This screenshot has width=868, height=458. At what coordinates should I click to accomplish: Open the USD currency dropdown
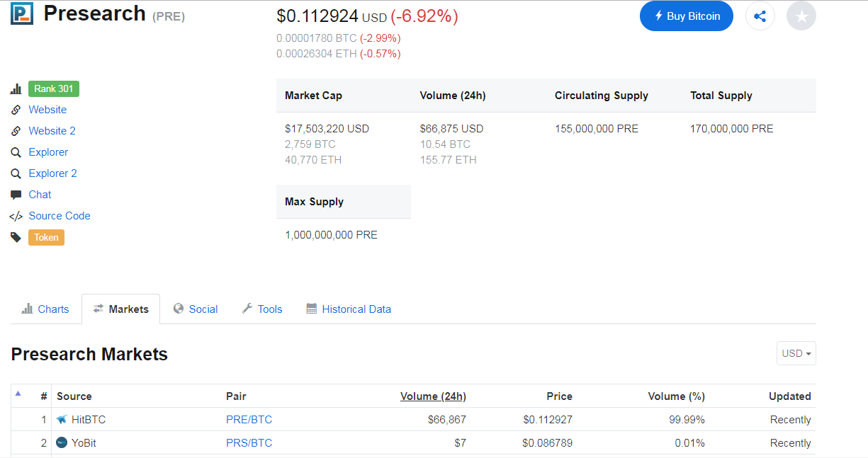coord(796,353)
